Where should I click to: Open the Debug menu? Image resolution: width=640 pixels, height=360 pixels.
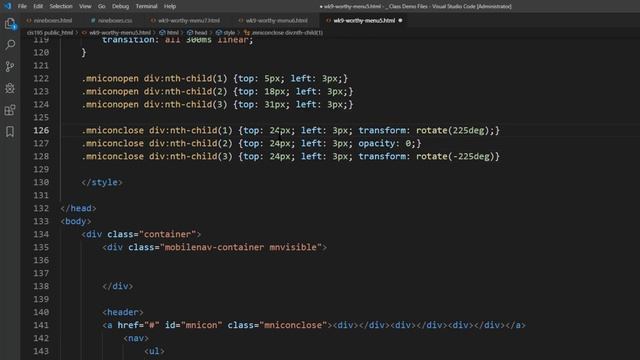coord(120,6)
